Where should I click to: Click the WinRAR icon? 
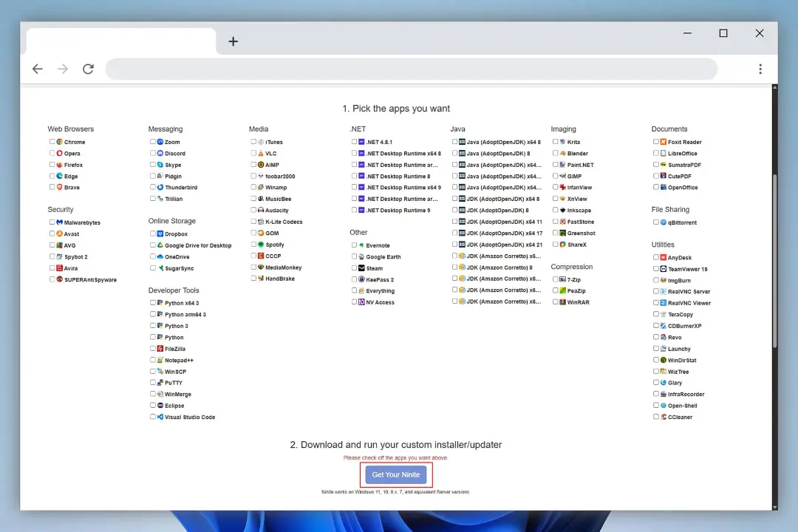[x=563, y=302]
